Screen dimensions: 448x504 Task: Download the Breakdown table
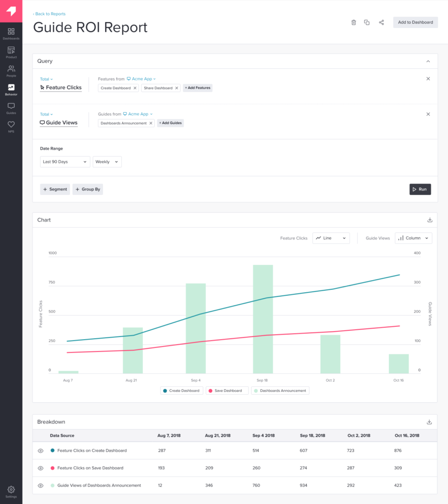(x=429, y=422)
